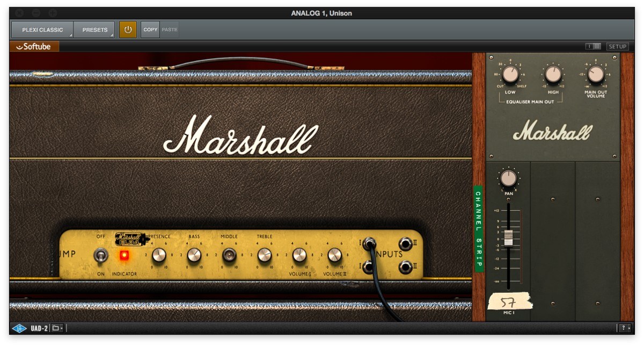Click the HIGH equaliser knob
Image resolution: width=644 pixels, height=346 pixels.
(x=553, y=74)
